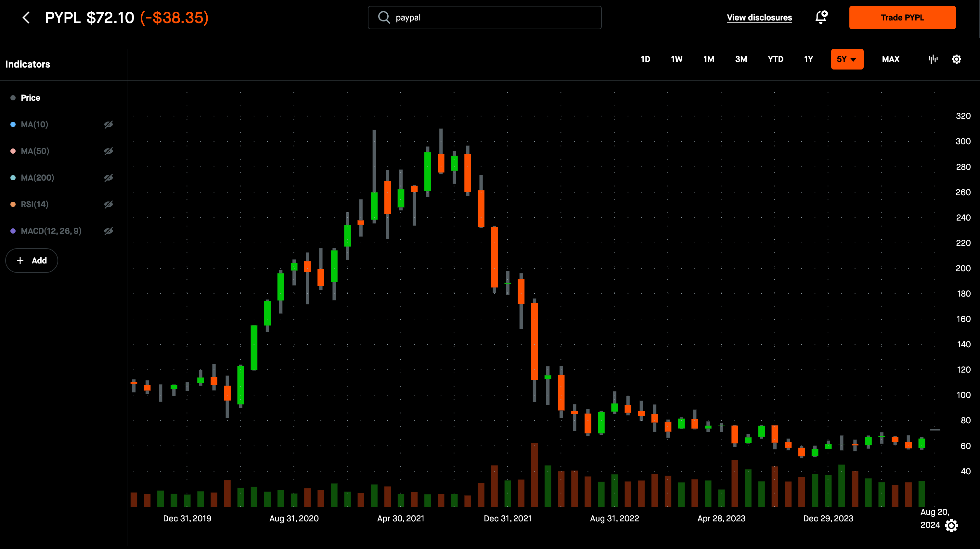This screenshot has height=549, width=980.
Task: Select the MA(50) indicator label
Action: tap(35, 151)
